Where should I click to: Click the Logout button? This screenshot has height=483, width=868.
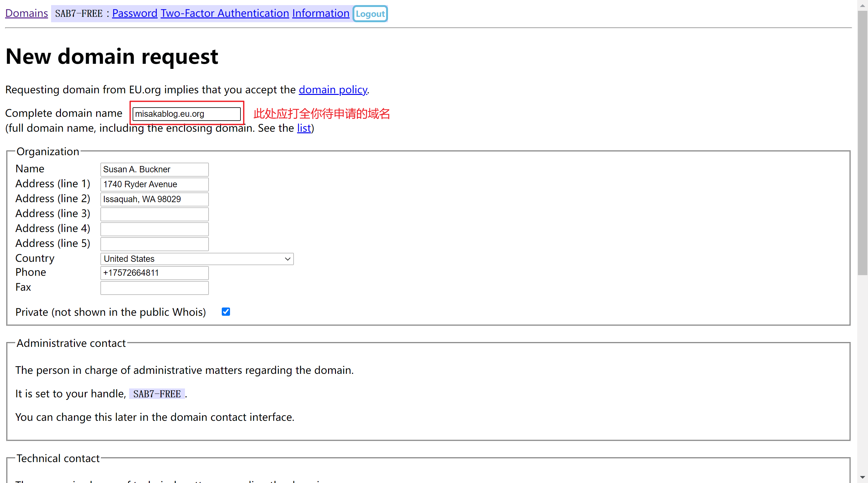370,14
